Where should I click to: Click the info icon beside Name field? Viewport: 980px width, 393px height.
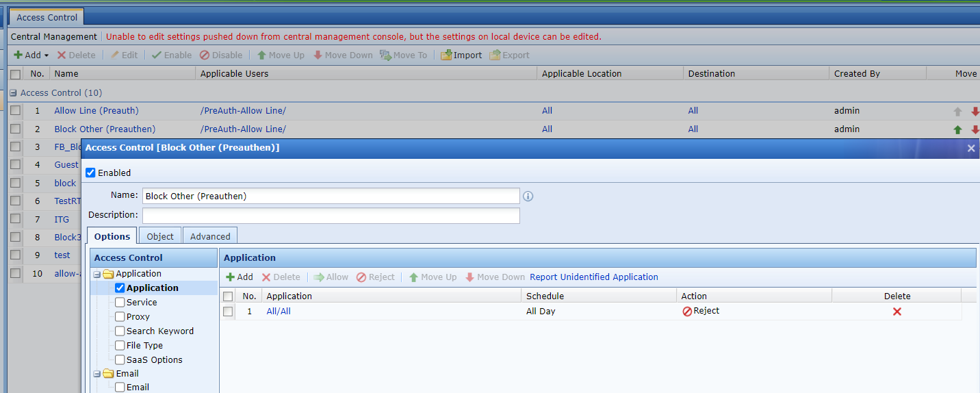tap(528, 196)
